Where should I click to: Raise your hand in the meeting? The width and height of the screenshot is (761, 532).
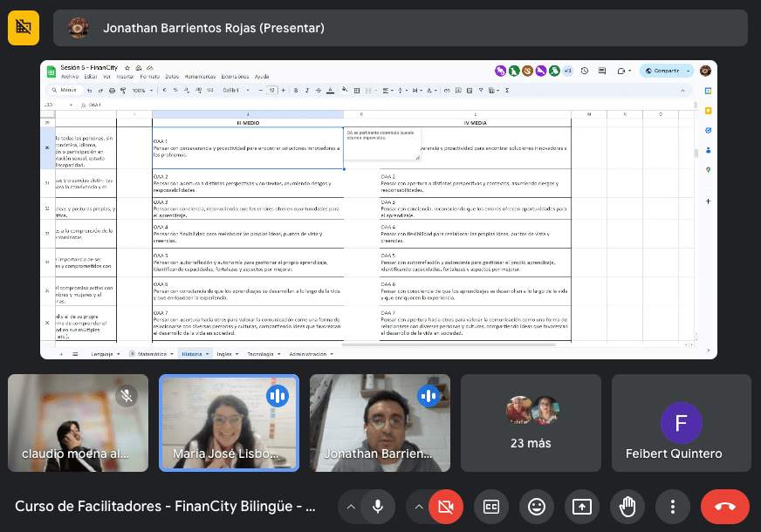pyautogui.click(x=627, y=507)
